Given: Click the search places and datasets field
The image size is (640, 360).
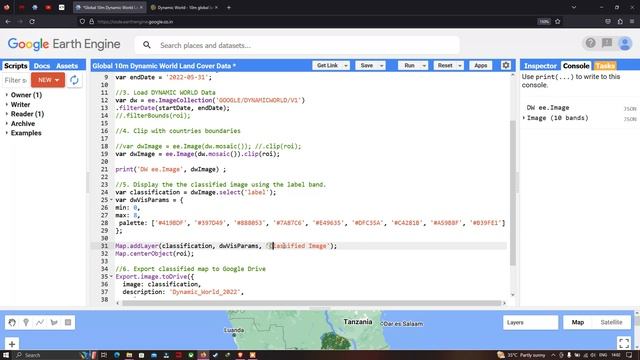Looking at the screenshot, I should [297, 45].
